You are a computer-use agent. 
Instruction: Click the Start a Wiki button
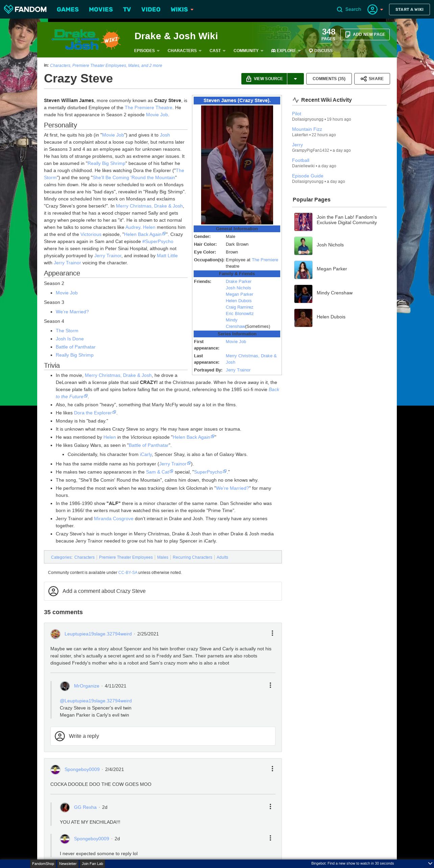409,9
